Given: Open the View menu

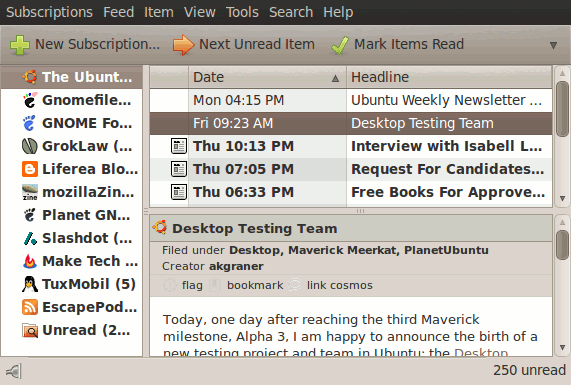Looking at the screenshot, I should (x=200, y=12).
